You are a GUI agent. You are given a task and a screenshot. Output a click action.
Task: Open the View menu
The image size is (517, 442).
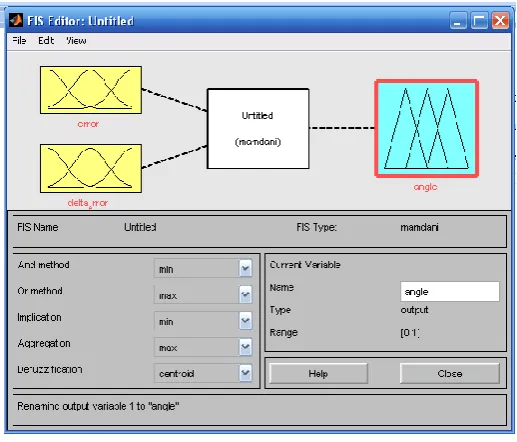76,40
